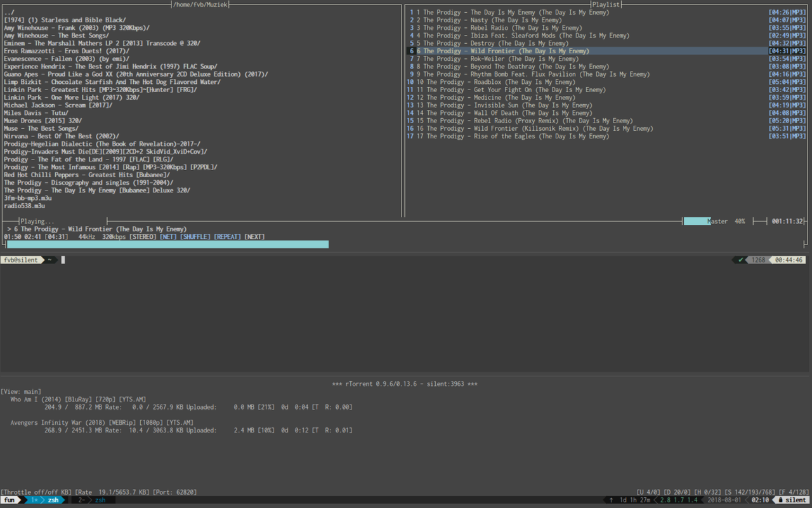Select the Avengers Infinity War torrent
Image resolution: width=812 pixels, height=508 pixels.
coord(102,423)
